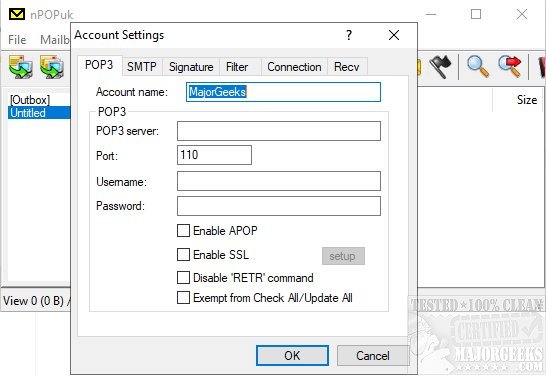Maximize the nPOPuk window
Screen dimensions: 546x377
click(x=476, y=14)
